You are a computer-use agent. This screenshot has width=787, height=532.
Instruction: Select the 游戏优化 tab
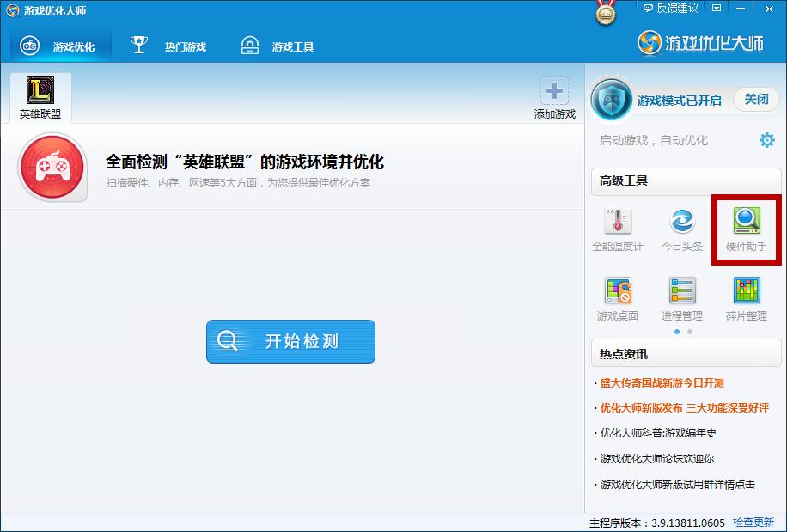pyautogui.click(x=58, y=46)
